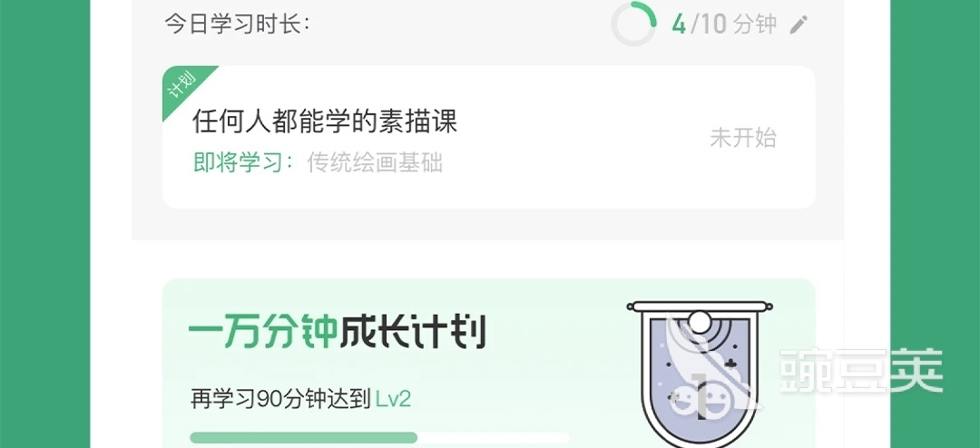Tap the 成长计划 growth card background

coord(489,363)
